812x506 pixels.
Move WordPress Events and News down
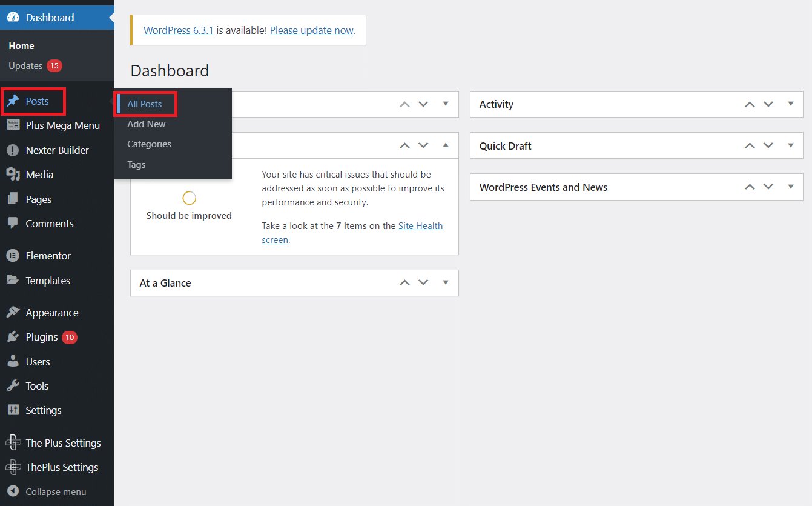point(768,187)
